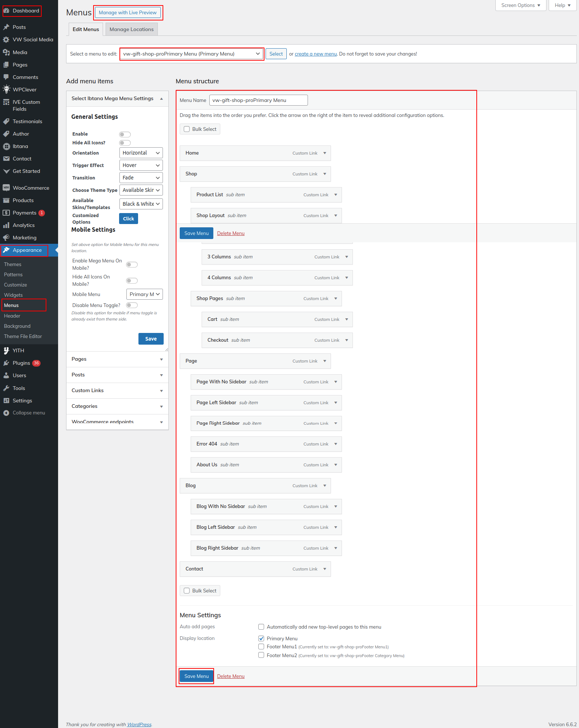Image resolution: width=579 pixels, height=728 pixels.
Task: Click the YITH logo icon
Action: (6, 350)
